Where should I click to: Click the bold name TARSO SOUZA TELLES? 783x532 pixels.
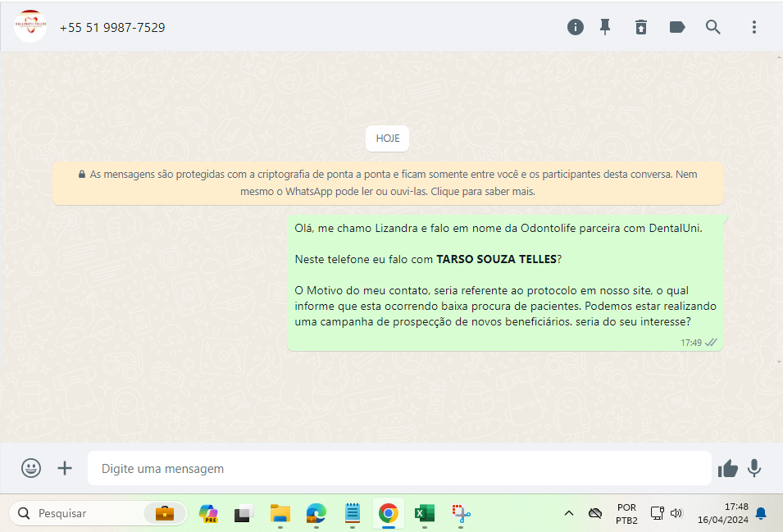496,259
